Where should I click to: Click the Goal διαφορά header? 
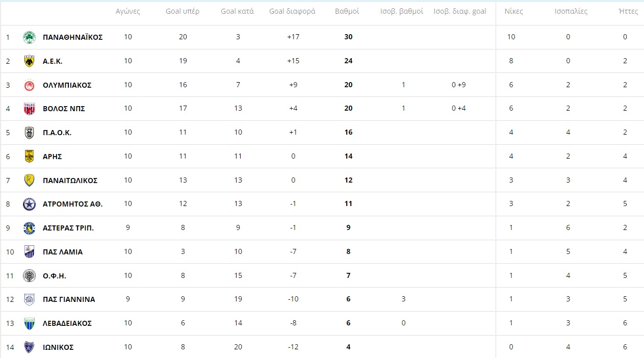[x=292, y=11]
